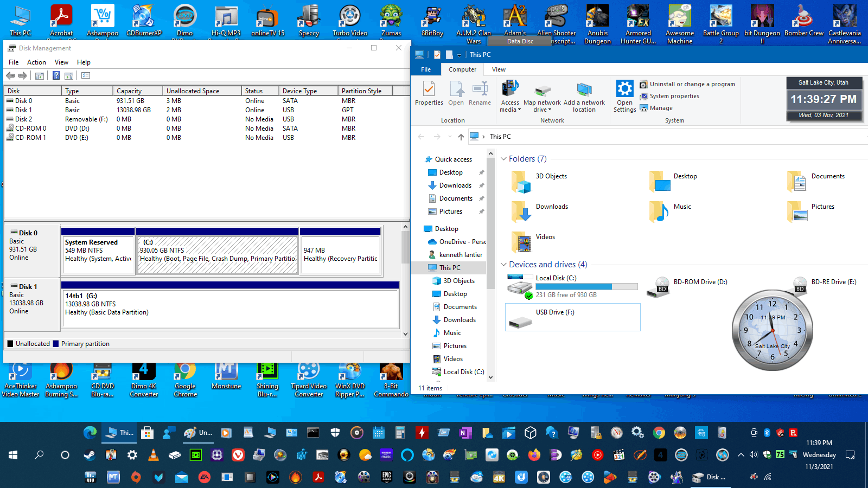Open the File tab in Explorer ribbon
Viewport: 868px width, 488px height.
coord(426,69)
